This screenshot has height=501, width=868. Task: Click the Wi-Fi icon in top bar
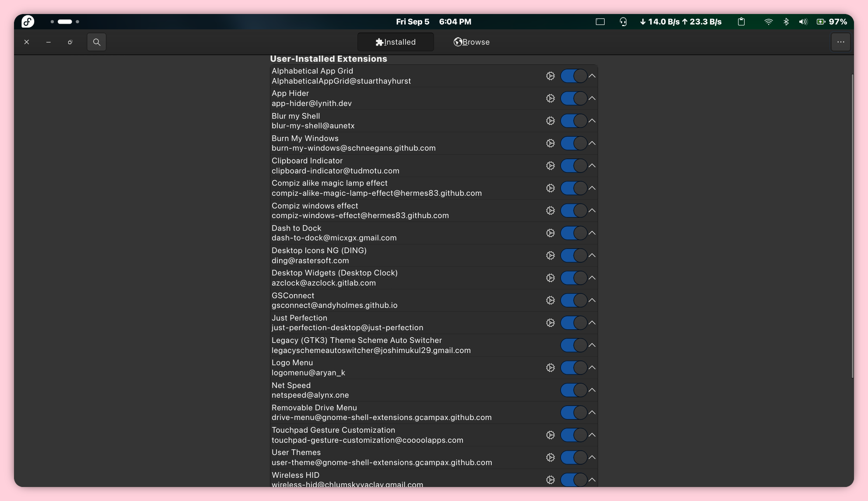tap(768, 21)
